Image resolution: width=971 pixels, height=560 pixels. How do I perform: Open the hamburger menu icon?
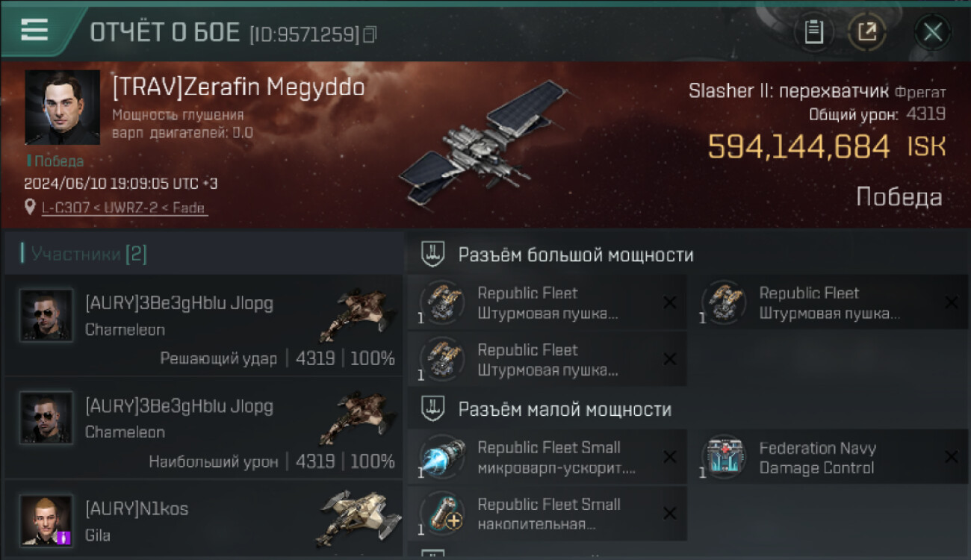(34, 30)
